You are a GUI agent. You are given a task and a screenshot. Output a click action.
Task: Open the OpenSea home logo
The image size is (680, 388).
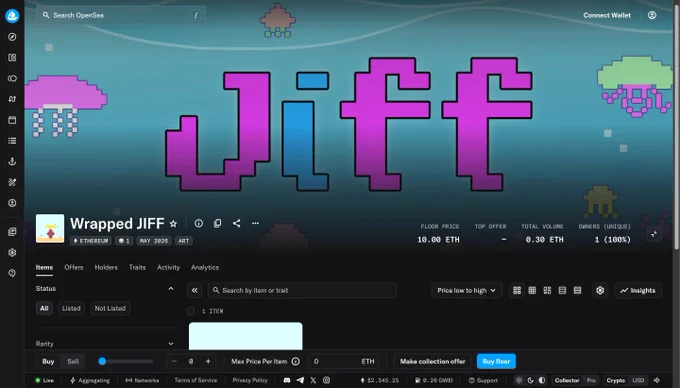tap(12, 16)
